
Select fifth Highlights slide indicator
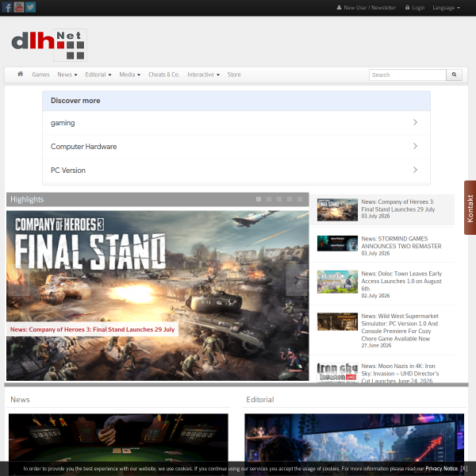click(300, 199)
